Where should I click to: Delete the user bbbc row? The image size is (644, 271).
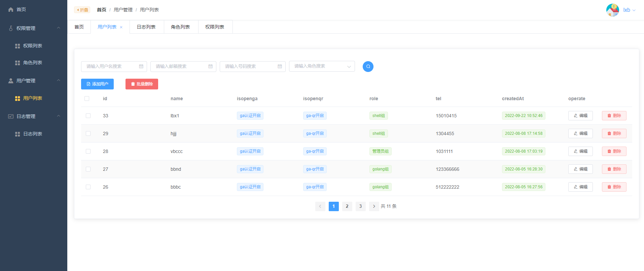tap(614, 187)
